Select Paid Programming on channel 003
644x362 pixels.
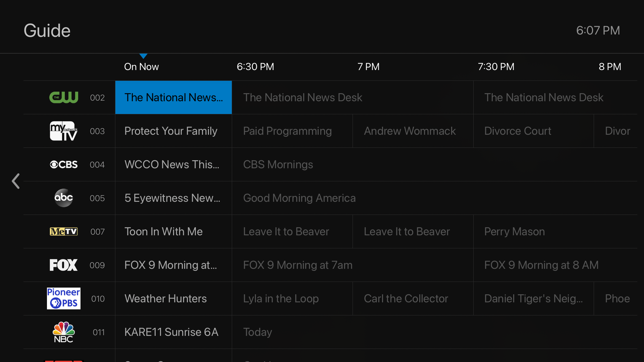pos(292,131)
